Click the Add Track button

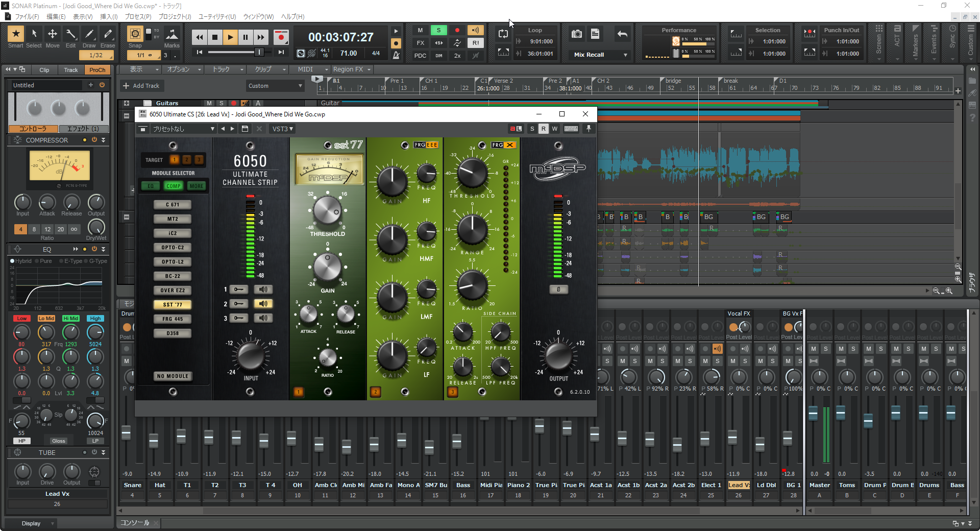point(141,86)
